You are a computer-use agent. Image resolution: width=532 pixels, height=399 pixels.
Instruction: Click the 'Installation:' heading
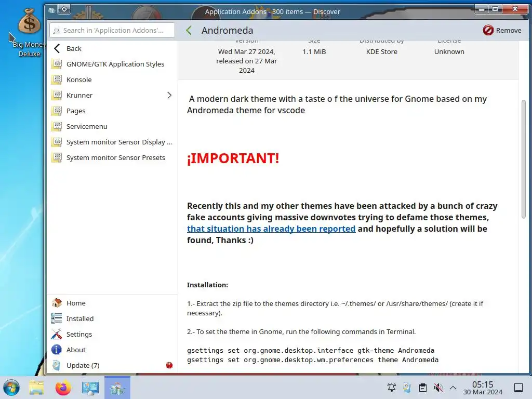(x=207, y=285)
